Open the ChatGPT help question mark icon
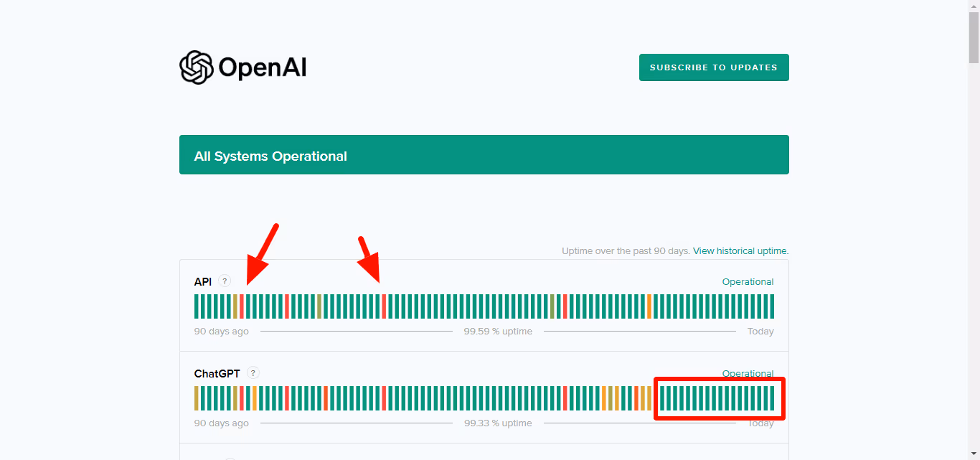 pos(253,373)
